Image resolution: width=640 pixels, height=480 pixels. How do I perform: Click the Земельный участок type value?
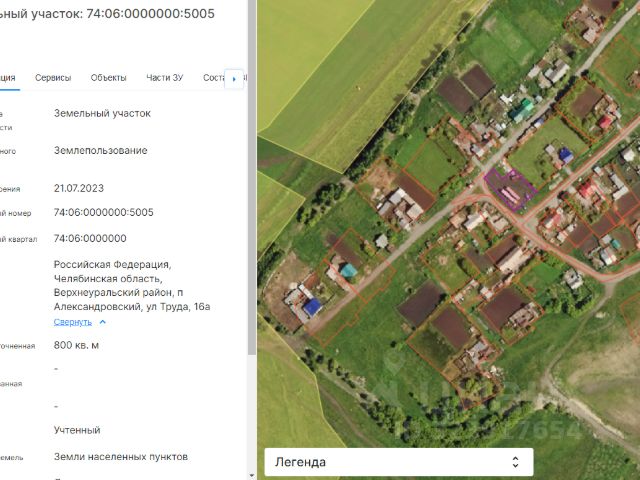pyautogui.click(x=102, y=113)
